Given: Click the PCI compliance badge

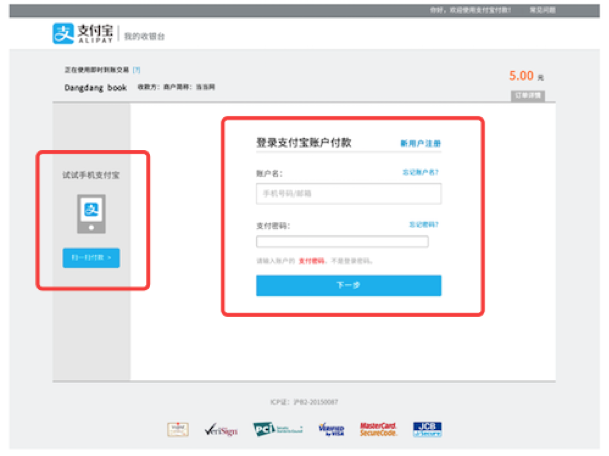Looking at the screenshot, I should pyautogui.click(x=278, y=429).
